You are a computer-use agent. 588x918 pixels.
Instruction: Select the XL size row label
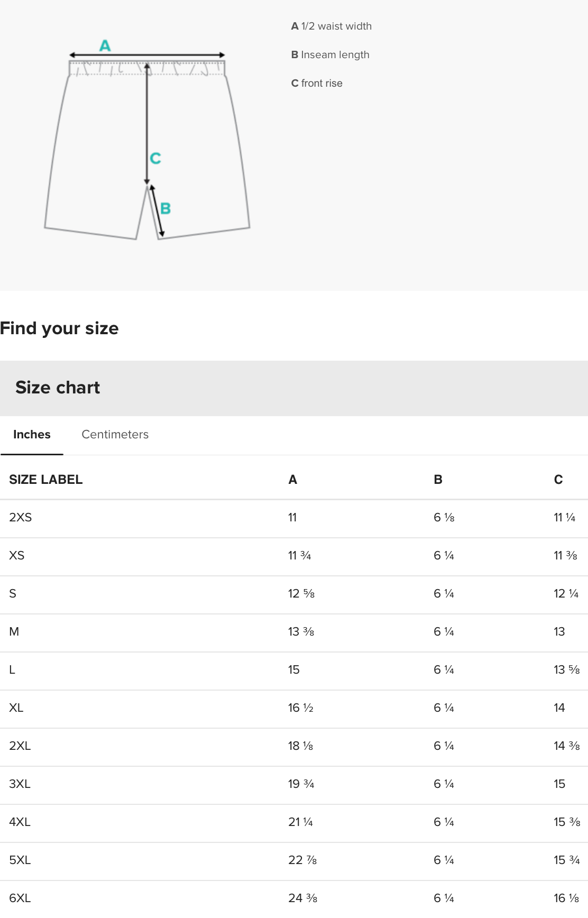16,708
